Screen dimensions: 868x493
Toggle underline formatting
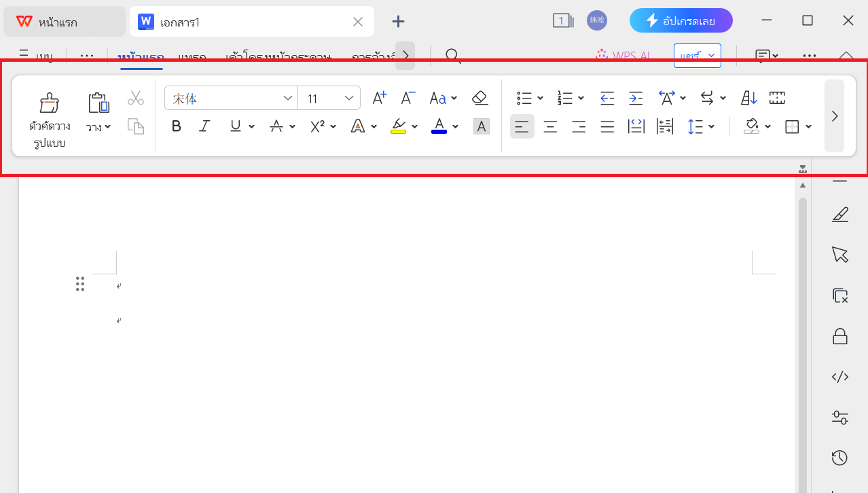point(236,126)
